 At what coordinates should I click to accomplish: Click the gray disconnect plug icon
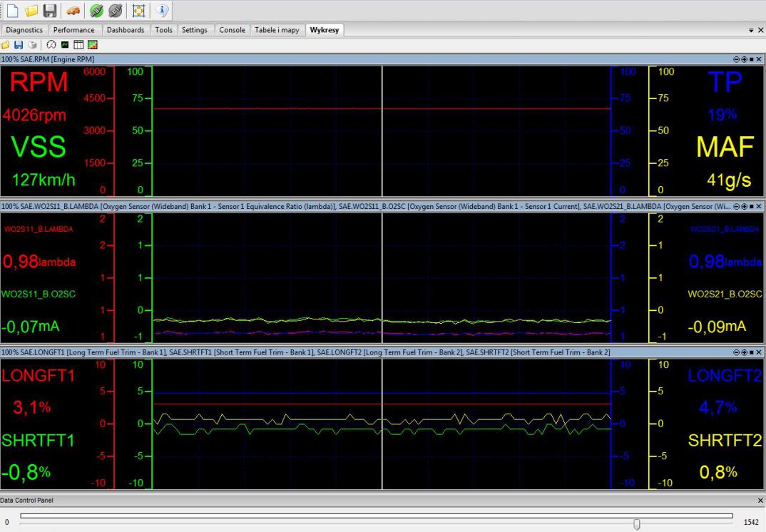click(115, 10)
